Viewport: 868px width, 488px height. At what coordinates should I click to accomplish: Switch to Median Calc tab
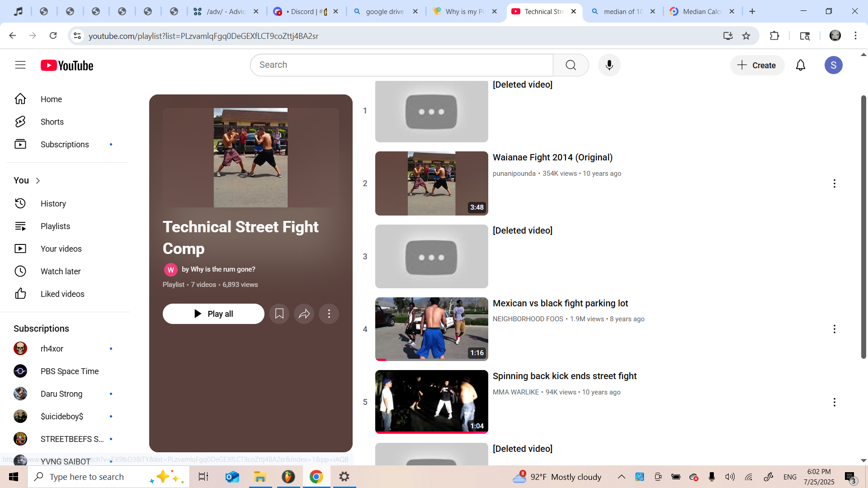point(703,11)
